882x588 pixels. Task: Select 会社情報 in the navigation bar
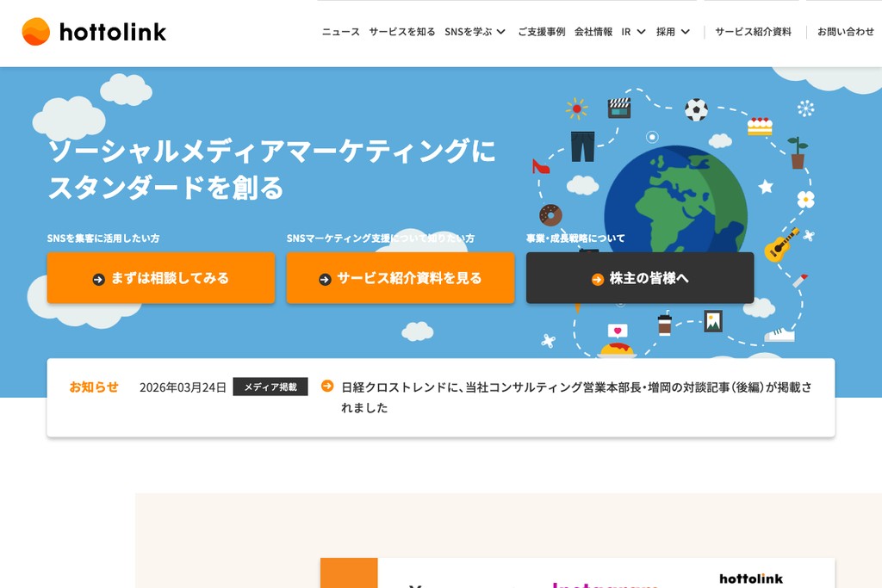click(x=593, y=32)
